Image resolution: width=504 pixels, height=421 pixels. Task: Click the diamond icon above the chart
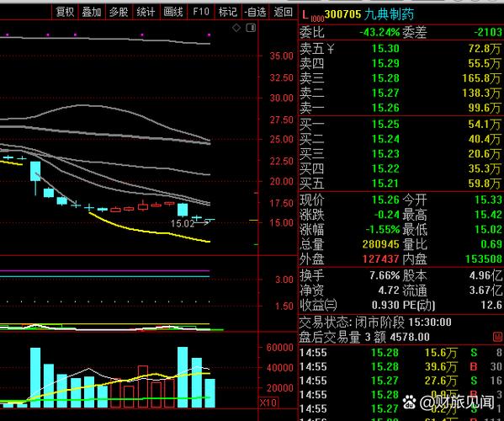(x=236, y=28)
